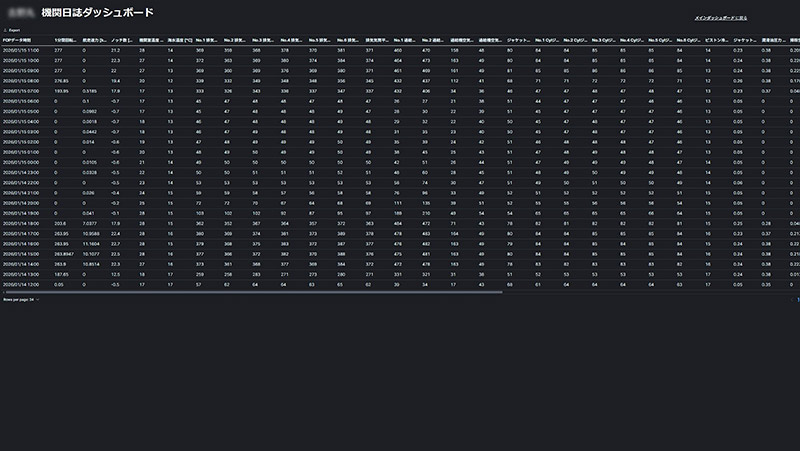800x451 pixels.
Task: Select the 2025/01/14 23:00 row timestamp
Action: tap(21, 172)
